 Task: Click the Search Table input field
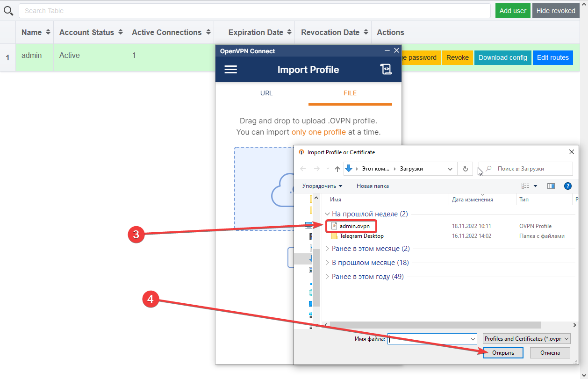(x=255, y=11)
